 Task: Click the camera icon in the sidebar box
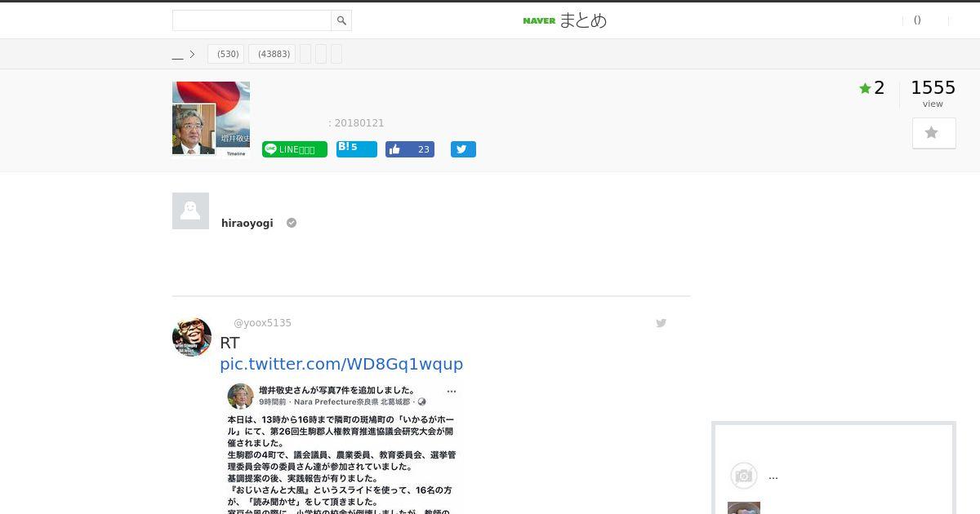[x=743, y=476]
